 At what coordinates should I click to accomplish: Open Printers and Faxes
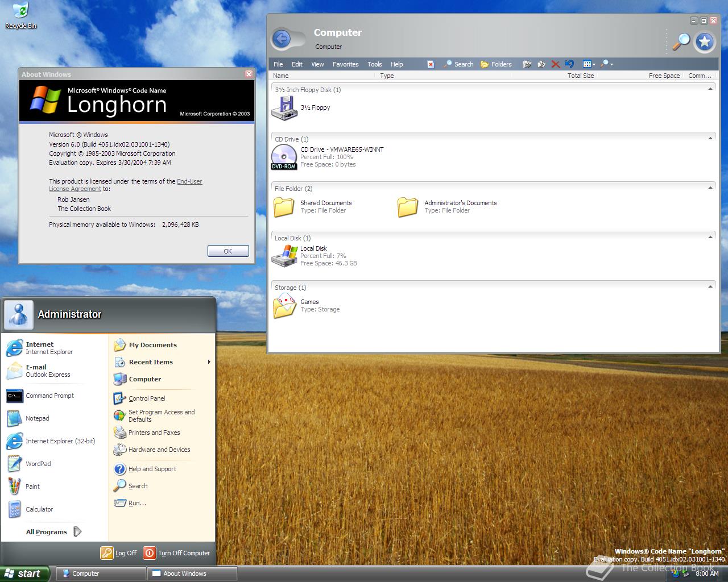[x=162, y=433]
